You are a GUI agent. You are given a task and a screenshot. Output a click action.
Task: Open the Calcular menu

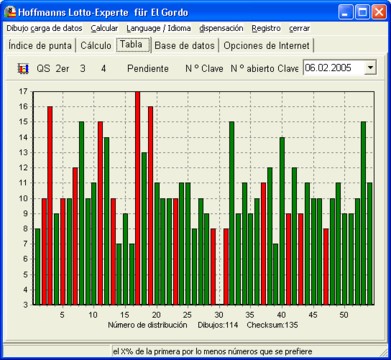click(x=104, y=28)
